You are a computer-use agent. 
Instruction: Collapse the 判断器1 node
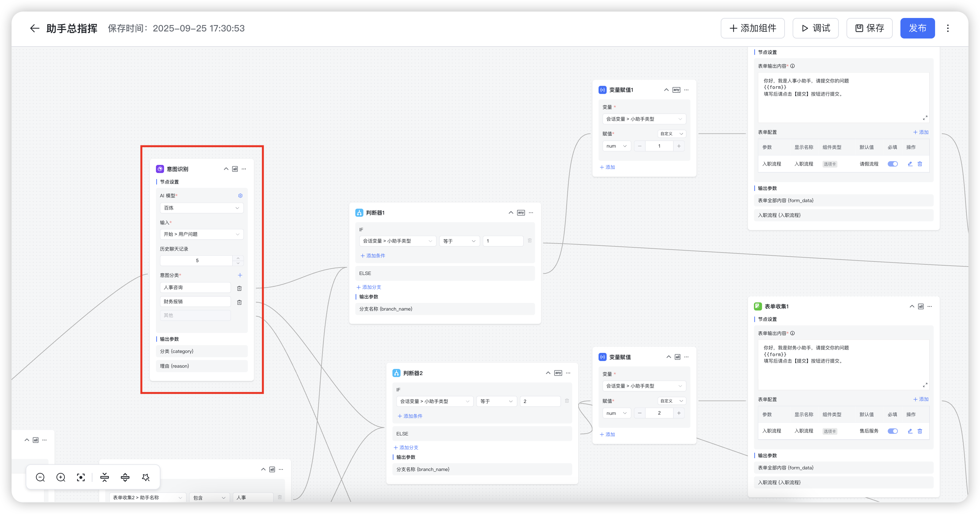pos(511,213)
